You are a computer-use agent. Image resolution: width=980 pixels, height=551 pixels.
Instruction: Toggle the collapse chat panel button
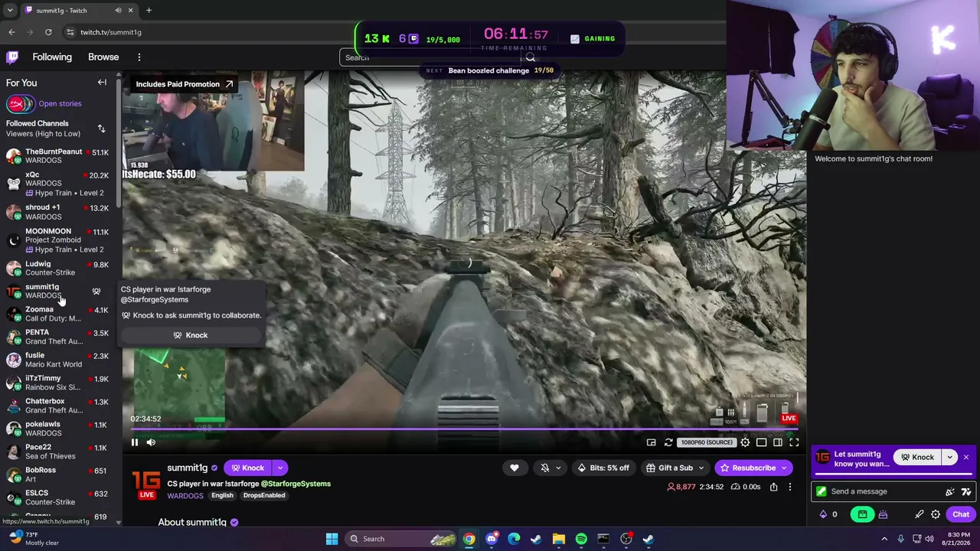(778, 442)
